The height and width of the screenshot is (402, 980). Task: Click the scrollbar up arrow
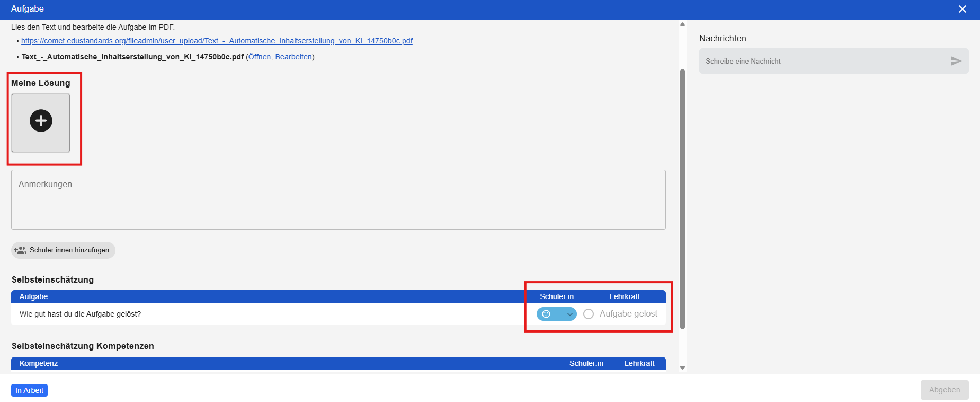click(x=682, y=24)
